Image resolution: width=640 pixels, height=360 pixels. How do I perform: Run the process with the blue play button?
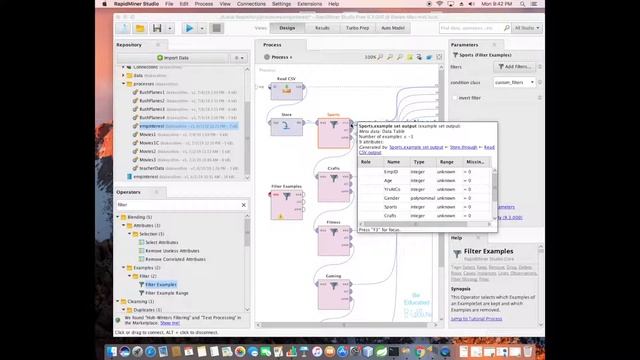coord(189,28)
